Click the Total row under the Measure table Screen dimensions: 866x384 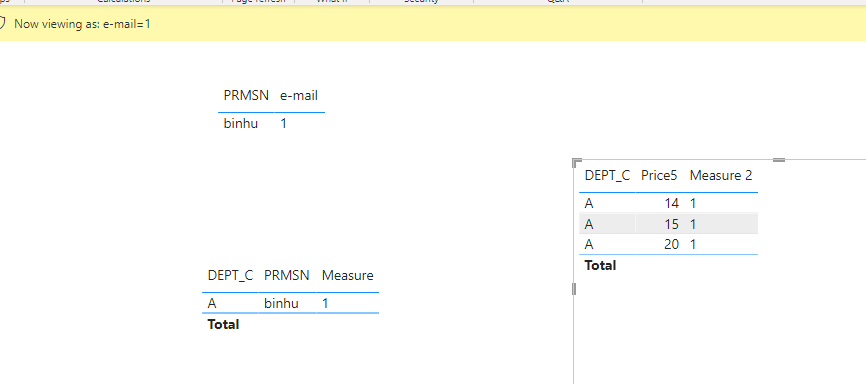(291, 324)
